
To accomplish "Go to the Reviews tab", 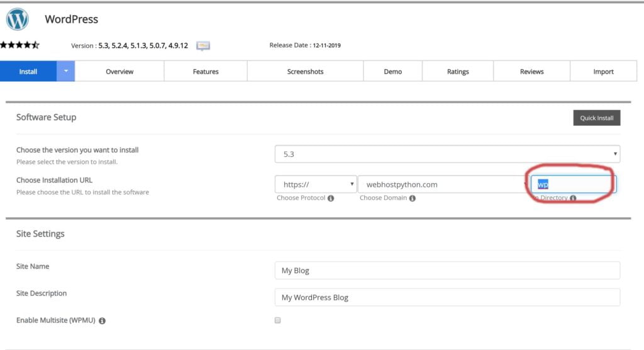I will [532, 71].
